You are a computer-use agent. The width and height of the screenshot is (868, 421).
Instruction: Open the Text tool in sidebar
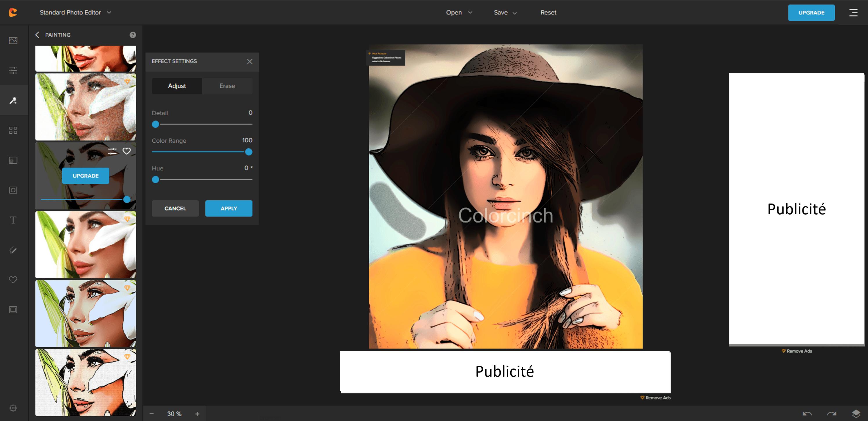(x=13, y=220)
